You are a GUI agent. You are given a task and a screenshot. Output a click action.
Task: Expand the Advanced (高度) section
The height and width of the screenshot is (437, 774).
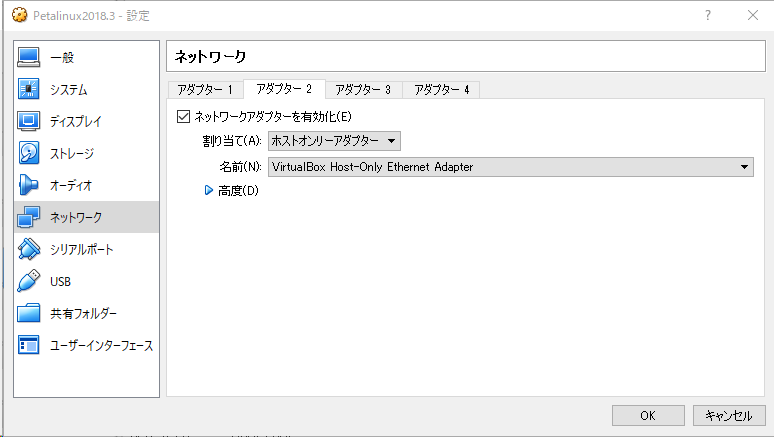[x=209, y=191]
